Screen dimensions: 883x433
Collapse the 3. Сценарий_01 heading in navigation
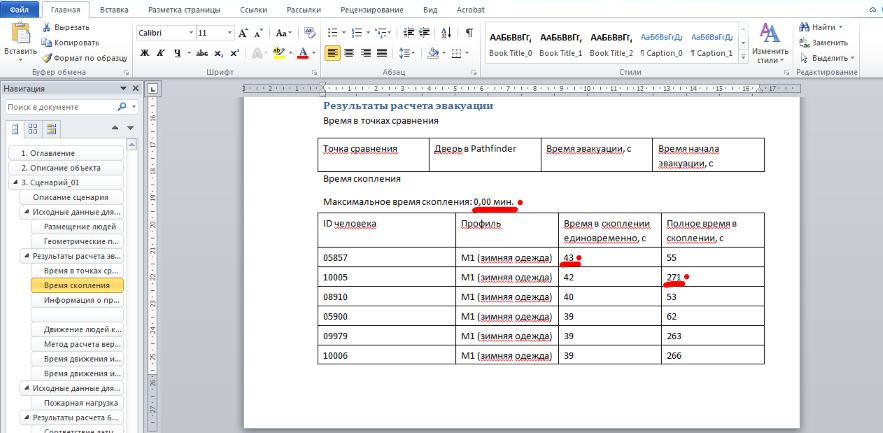coord(13,182)
